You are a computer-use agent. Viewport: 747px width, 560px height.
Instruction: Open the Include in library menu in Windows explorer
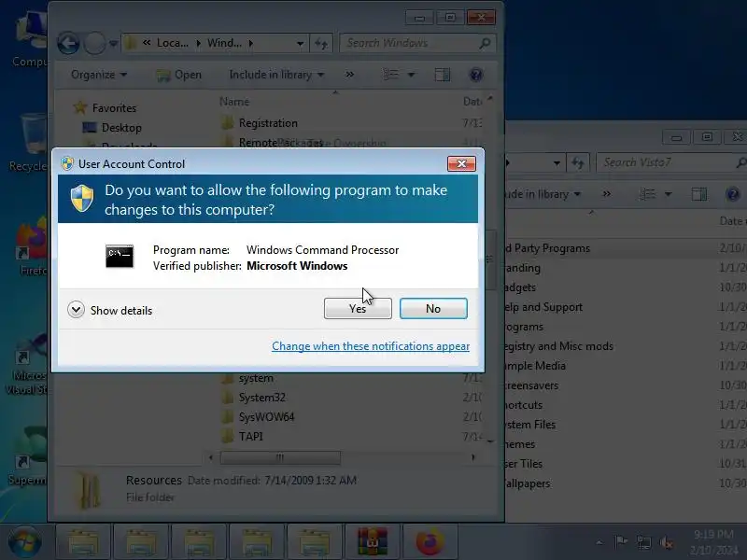tap(276, 75)
